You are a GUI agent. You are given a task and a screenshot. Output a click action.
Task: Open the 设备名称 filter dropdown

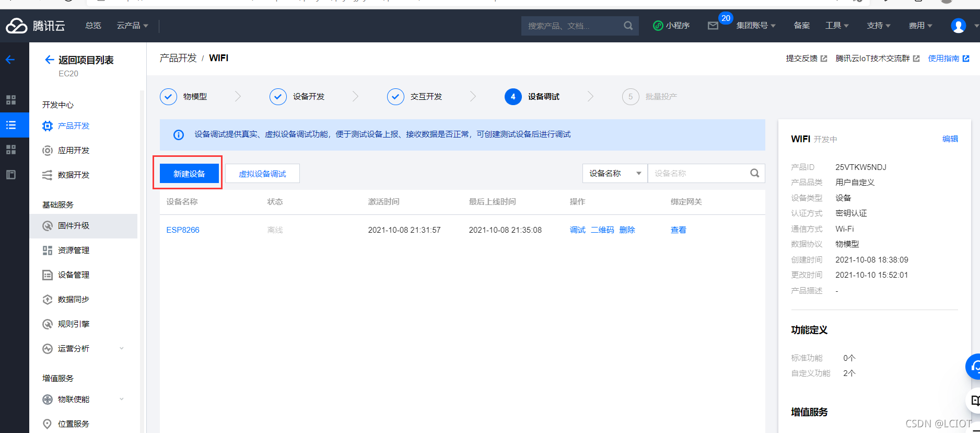[615, 173]
